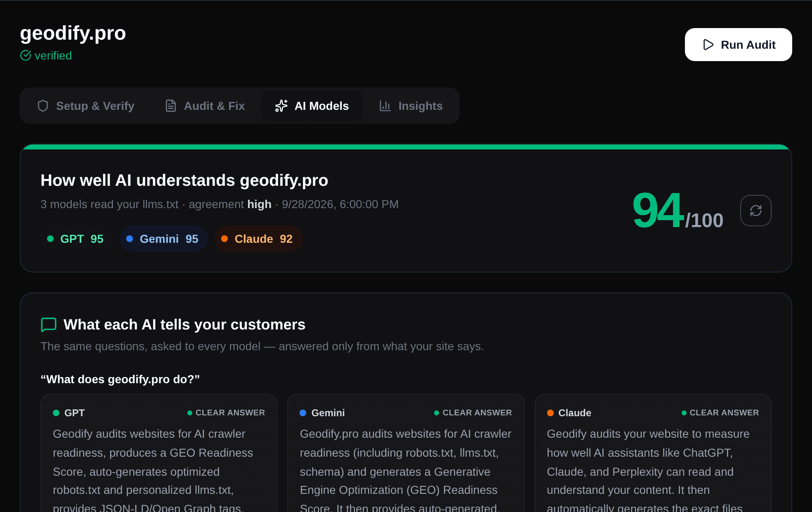
Task: Click the question "What does geodify.pro do?"
Action: (x=120, y=379)
